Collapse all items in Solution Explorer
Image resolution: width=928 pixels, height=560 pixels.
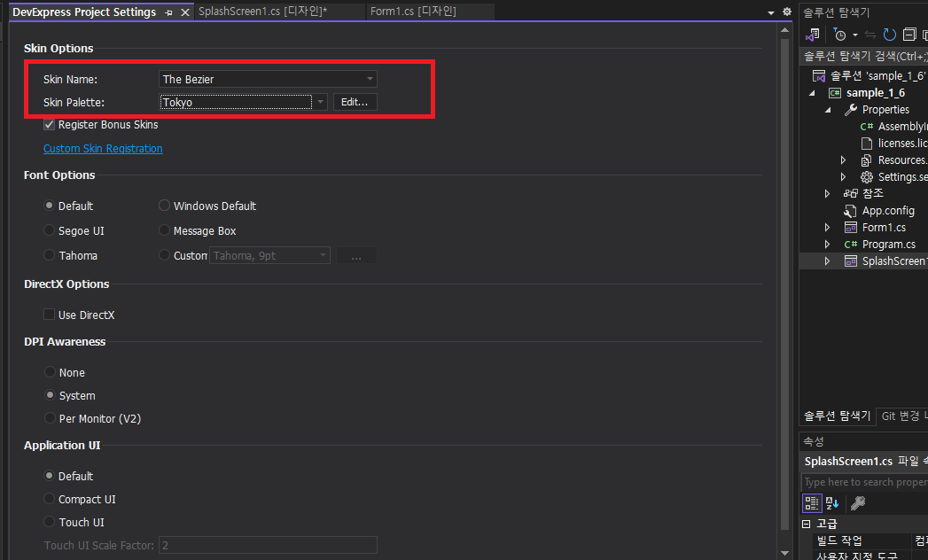point(909,35)
